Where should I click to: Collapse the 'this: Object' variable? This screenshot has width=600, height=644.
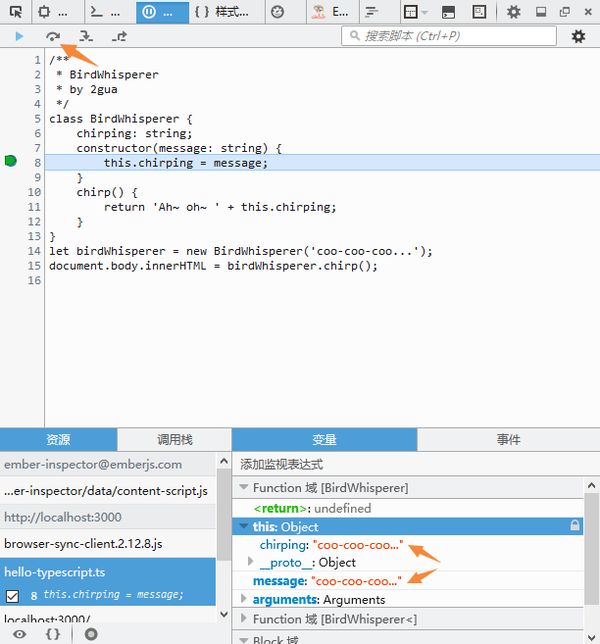pos(244,526)
